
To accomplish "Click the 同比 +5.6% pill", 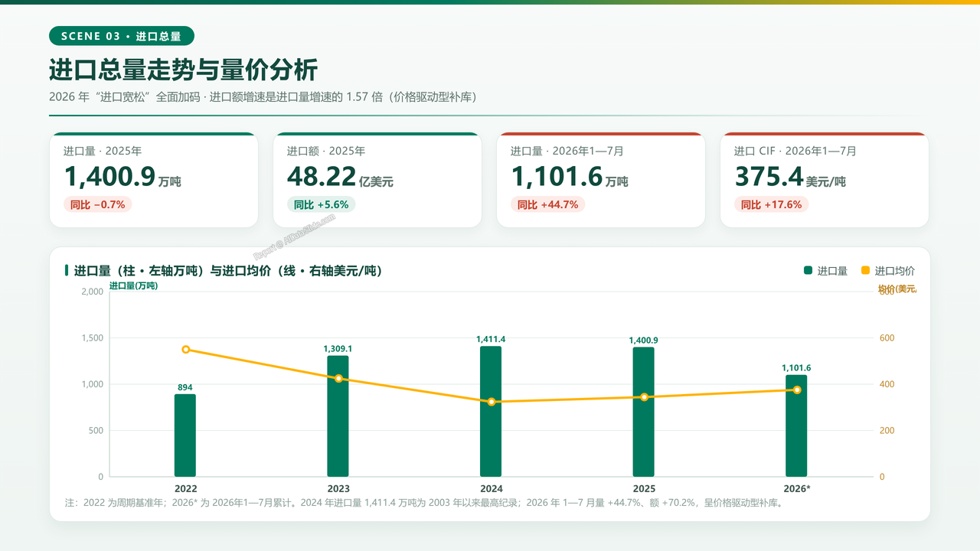I will [x=322, y=204].
